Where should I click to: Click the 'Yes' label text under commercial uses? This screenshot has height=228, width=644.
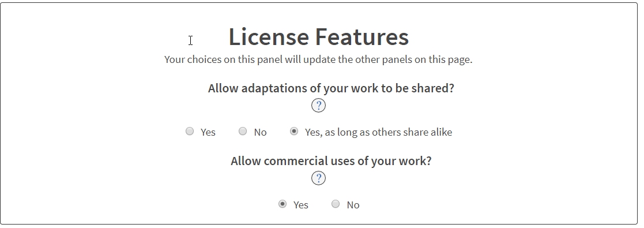point(300,205)
